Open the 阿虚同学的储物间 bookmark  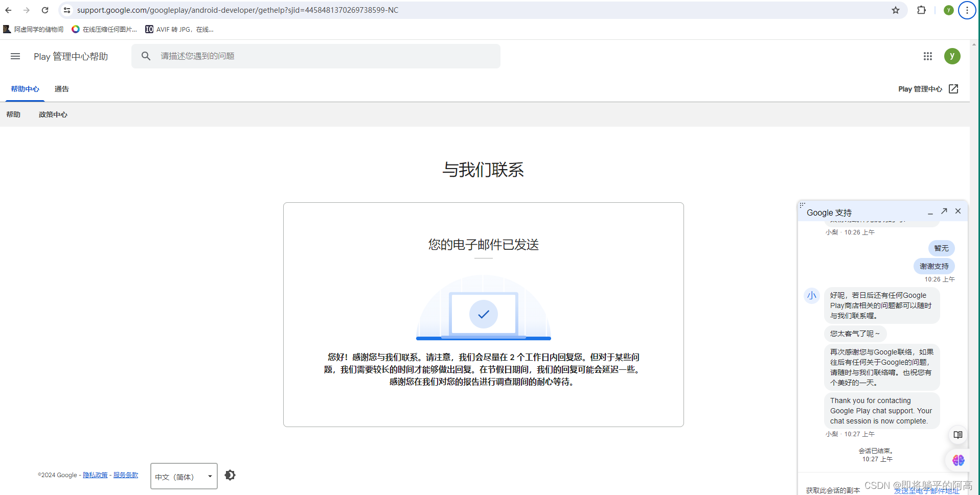(34, 30)
